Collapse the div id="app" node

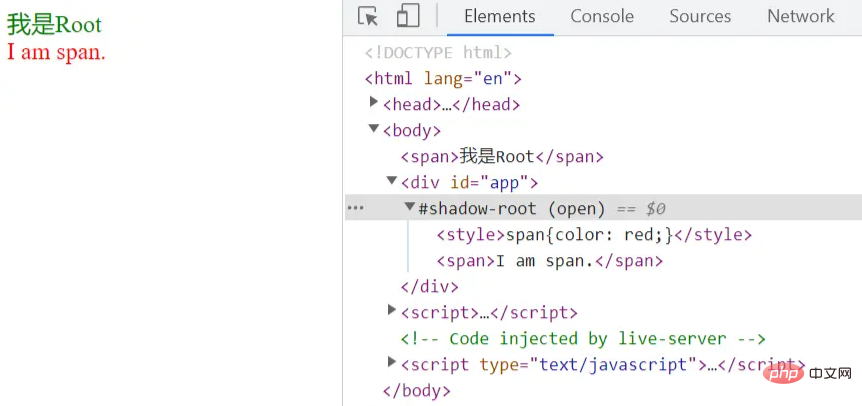coord(392,181)
